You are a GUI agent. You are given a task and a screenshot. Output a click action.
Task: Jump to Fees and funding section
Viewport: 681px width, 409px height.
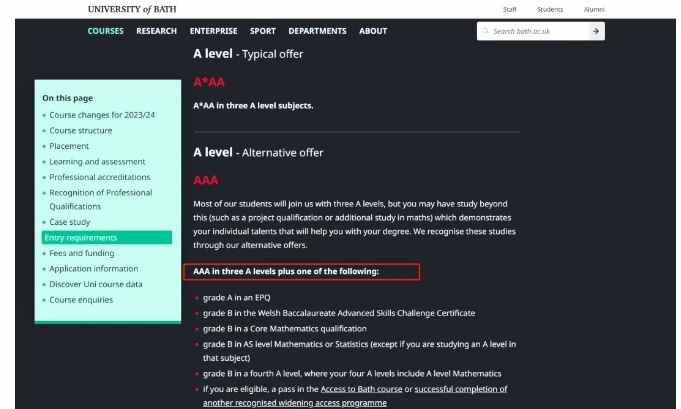(x=82, y=253)
